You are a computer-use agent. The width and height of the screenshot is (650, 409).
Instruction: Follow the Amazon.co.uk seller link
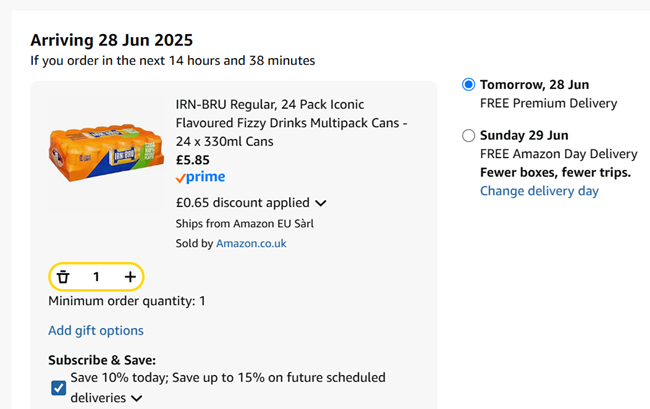(x=251, y=243)
